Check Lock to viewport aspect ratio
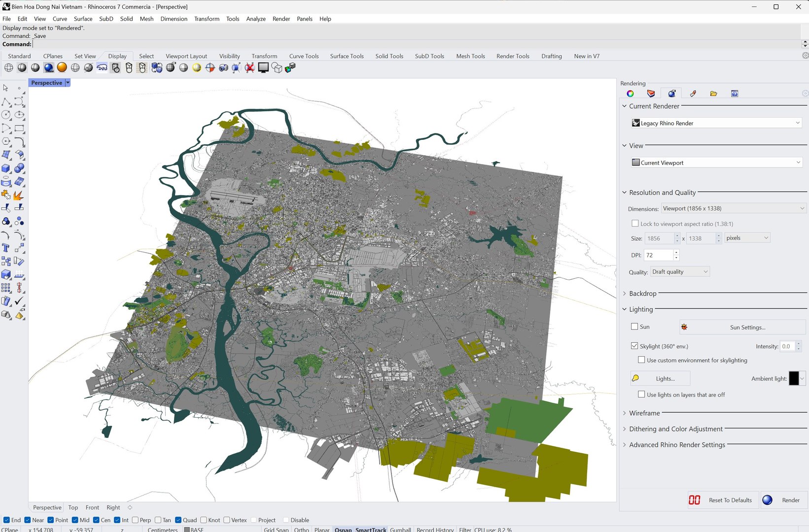Screen dimensions: 809x532 (x=635, y=224)
